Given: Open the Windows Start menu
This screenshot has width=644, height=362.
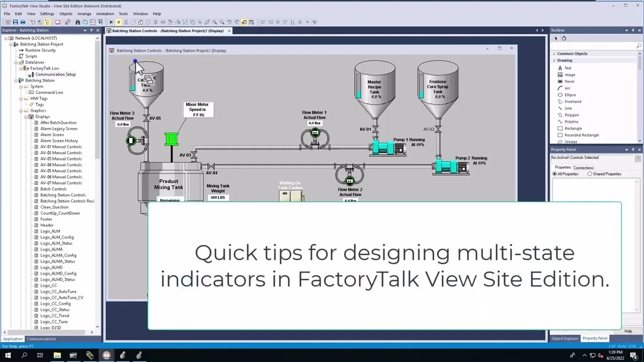Looking at the screenshot, I should 8,355.
